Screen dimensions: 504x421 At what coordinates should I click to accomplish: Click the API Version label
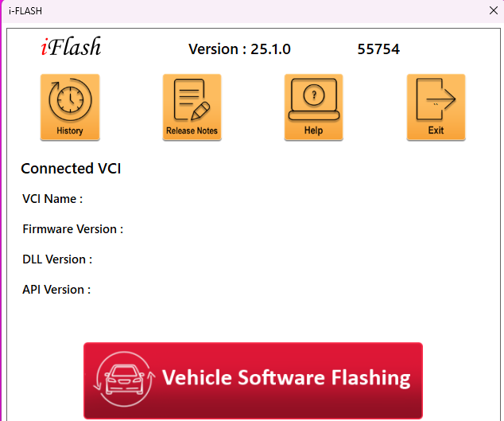point(56,290)
